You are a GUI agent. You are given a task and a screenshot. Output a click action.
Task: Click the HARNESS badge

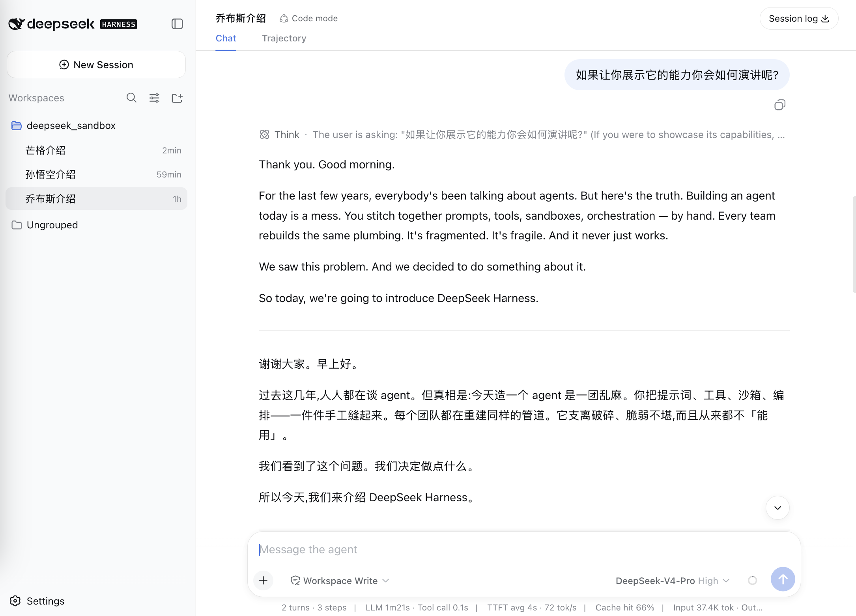pyautogui.click(x=118, y=24)
